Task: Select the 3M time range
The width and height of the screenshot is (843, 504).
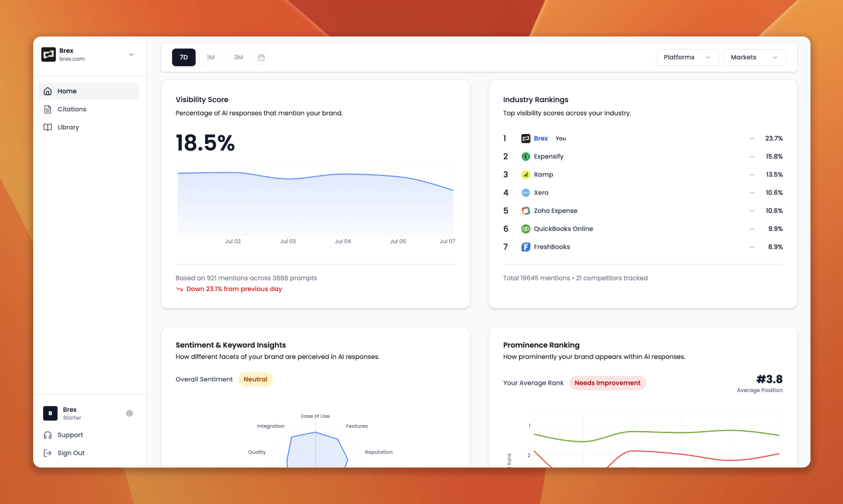Action: click(238, 57)
